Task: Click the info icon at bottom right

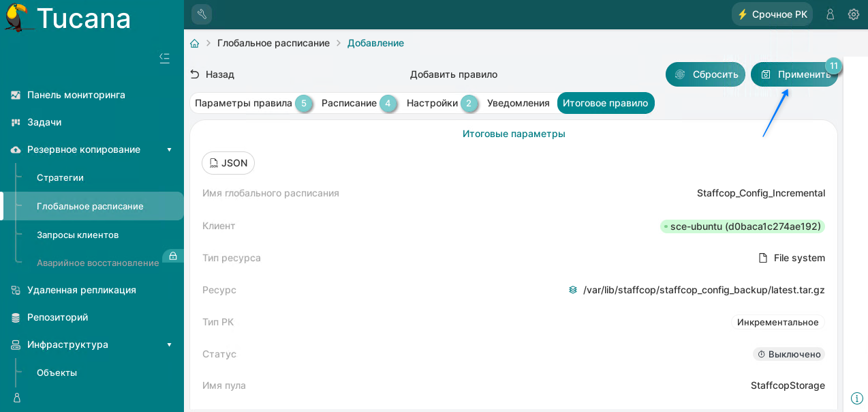Action: click(x=857, y=398)
